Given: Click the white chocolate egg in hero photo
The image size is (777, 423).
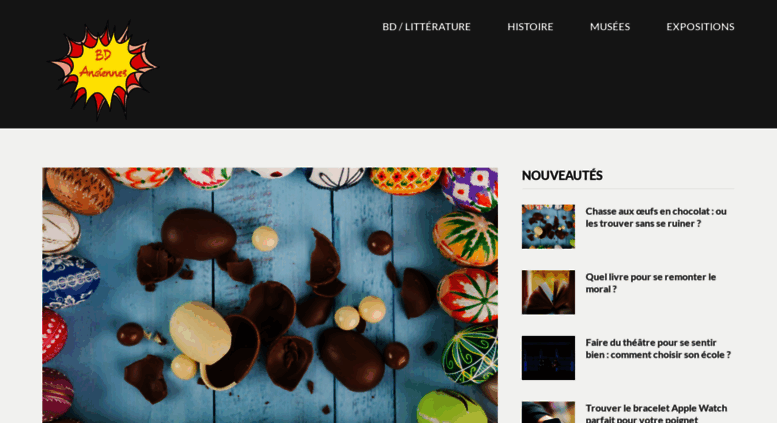Looking at the screenshot, I should [200, 333].
